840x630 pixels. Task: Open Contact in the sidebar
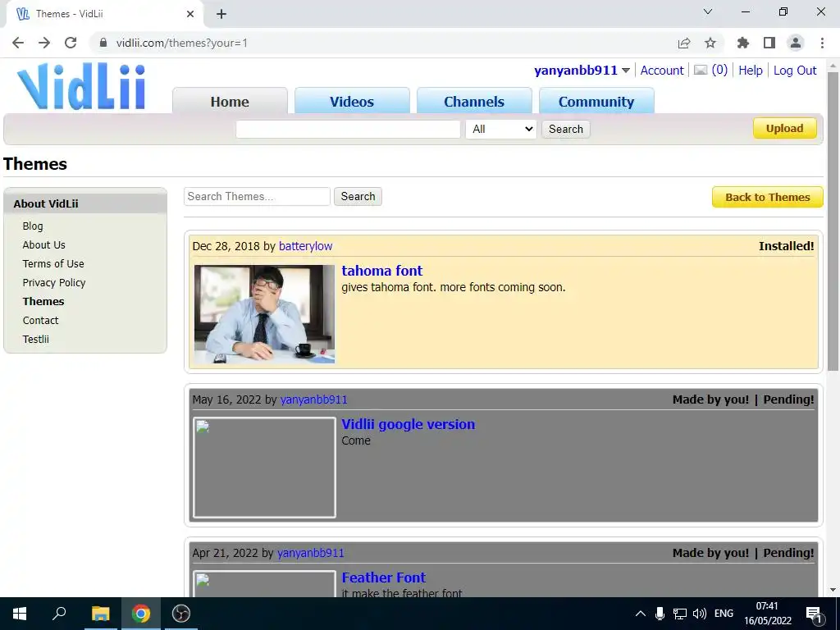pyautogui.click(x=40, y=321)
